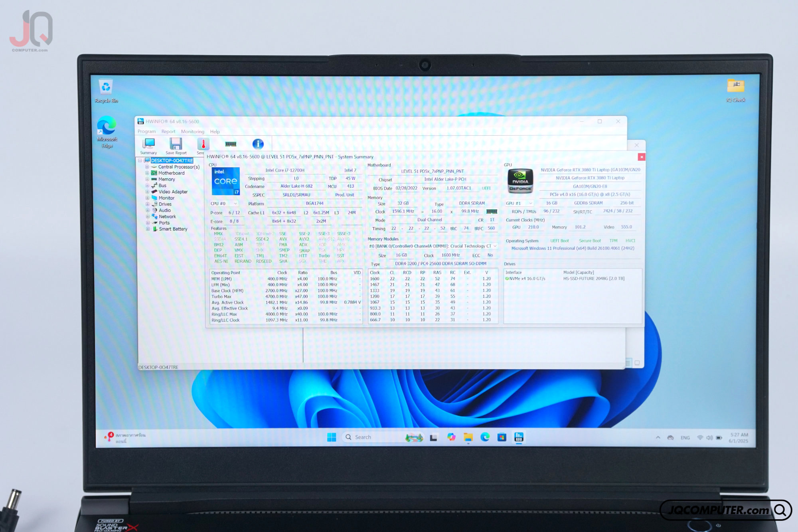Open the Summary toolbar icon
Screen dimensions: 798x532
[148, 146]
